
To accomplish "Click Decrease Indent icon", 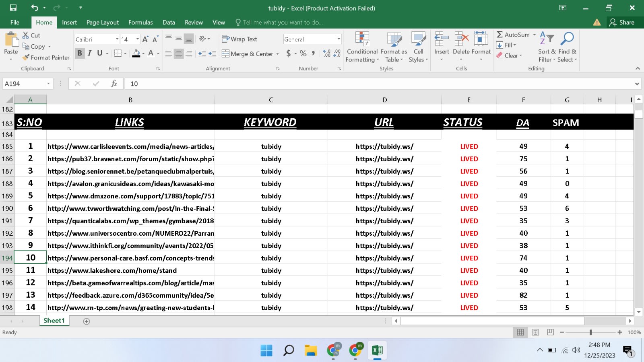I will [202, 53].
